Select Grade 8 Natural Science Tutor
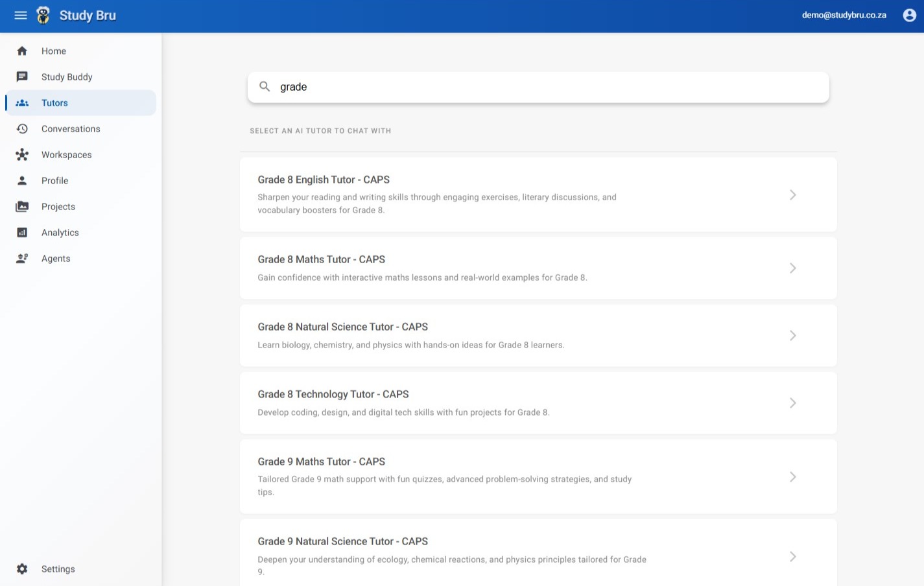 (342, 327)
